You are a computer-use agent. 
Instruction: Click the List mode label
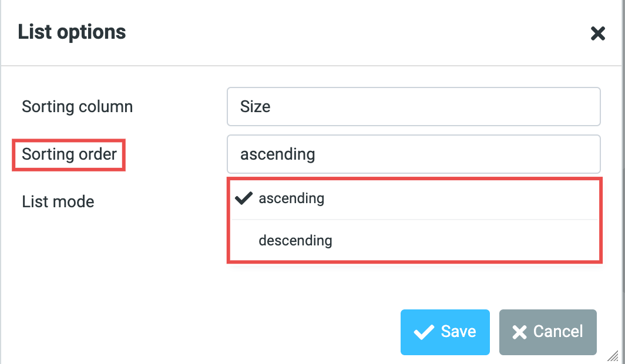click(x=58, y=202)
